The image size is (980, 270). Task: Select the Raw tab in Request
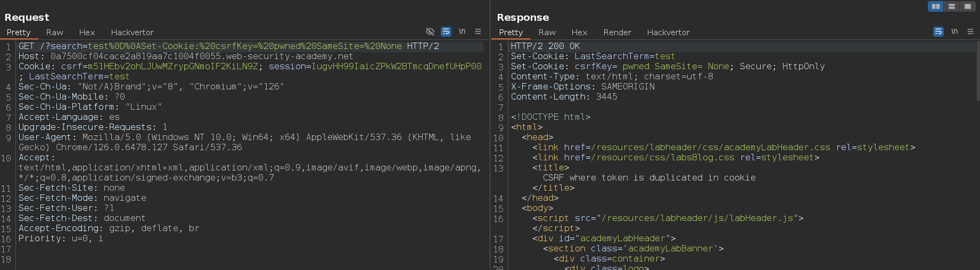pos(54,32)
